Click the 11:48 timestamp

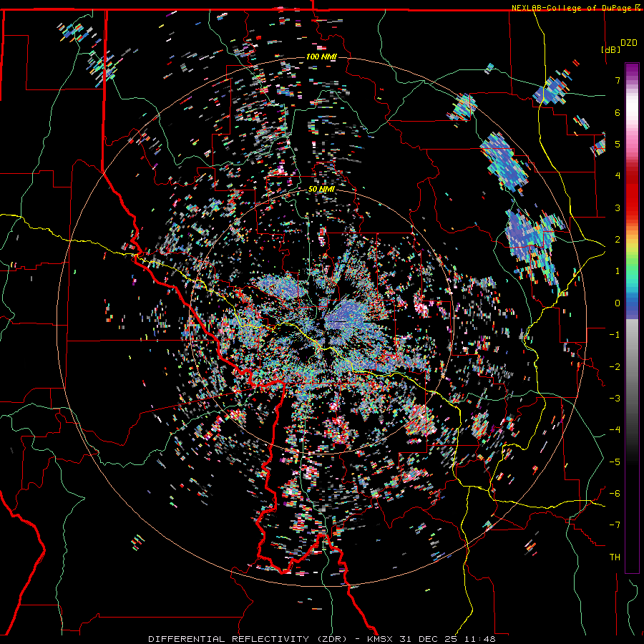point(480,639)
